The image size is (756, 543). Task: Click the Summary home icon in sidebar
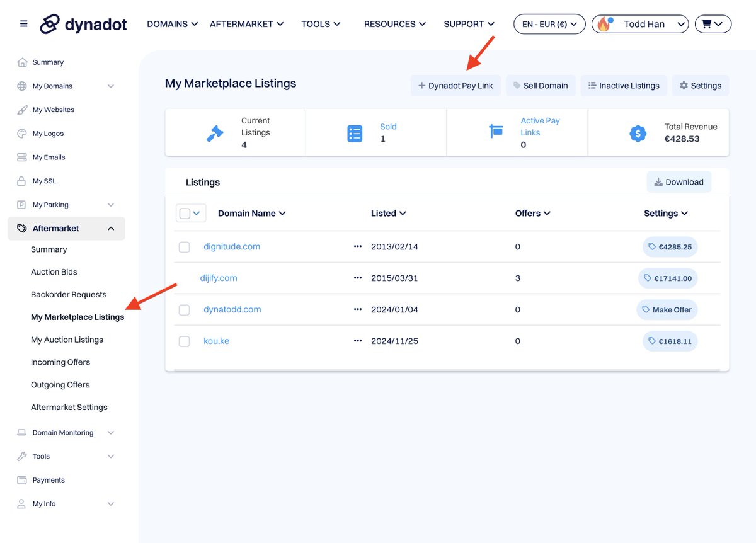tap(23, 62)
